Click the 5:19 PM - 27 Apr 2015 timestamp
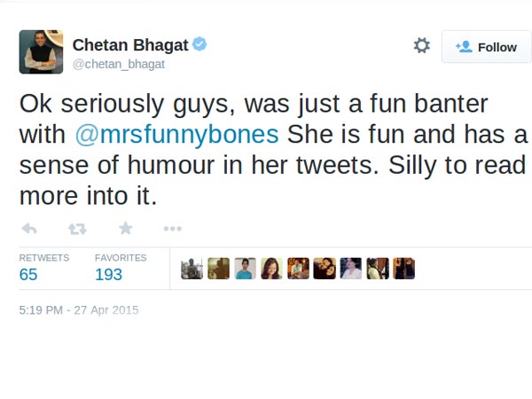 (x=79, y=310)
